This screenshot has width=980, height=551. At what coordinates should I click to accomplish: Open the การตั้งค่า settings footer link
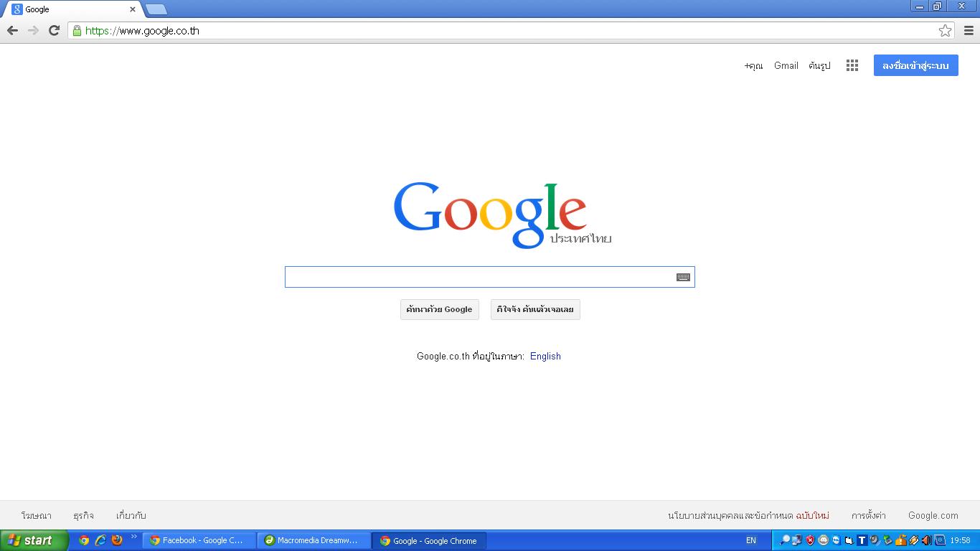[x=868, y=515]
